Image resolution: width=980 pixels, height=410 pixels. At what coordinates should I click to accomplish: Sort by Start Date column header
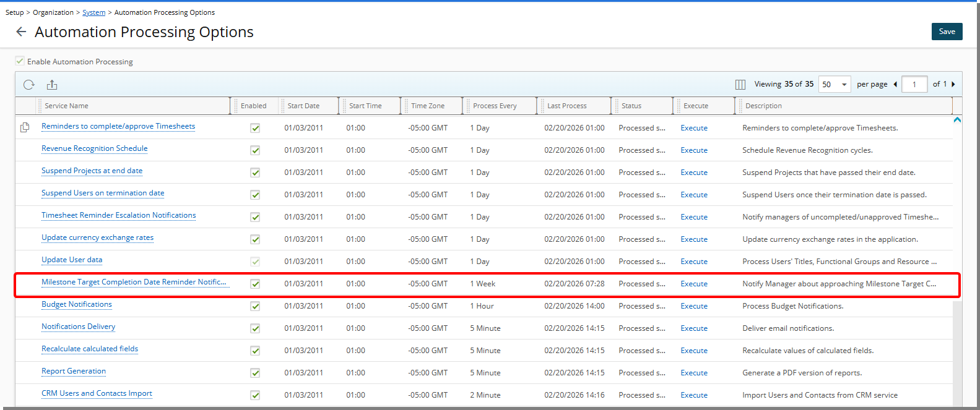pos(303,106)
